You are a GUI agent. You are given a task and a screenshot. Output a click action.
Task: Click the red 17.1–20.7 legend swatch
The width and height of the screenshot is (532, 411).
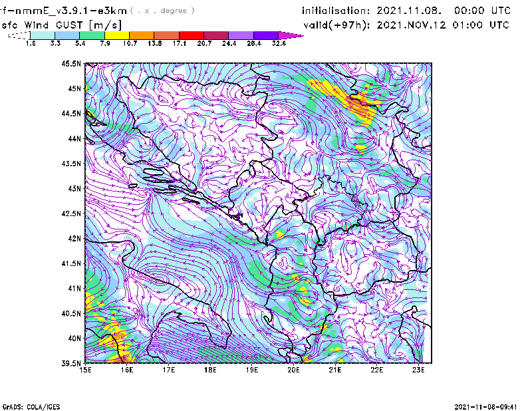192,35
